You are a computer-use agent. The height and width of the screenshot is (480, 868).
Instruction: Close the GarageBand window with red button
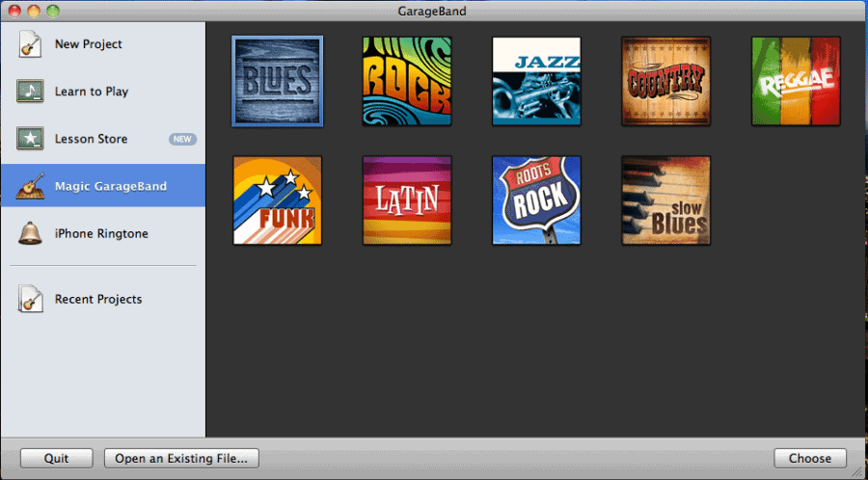14,11
